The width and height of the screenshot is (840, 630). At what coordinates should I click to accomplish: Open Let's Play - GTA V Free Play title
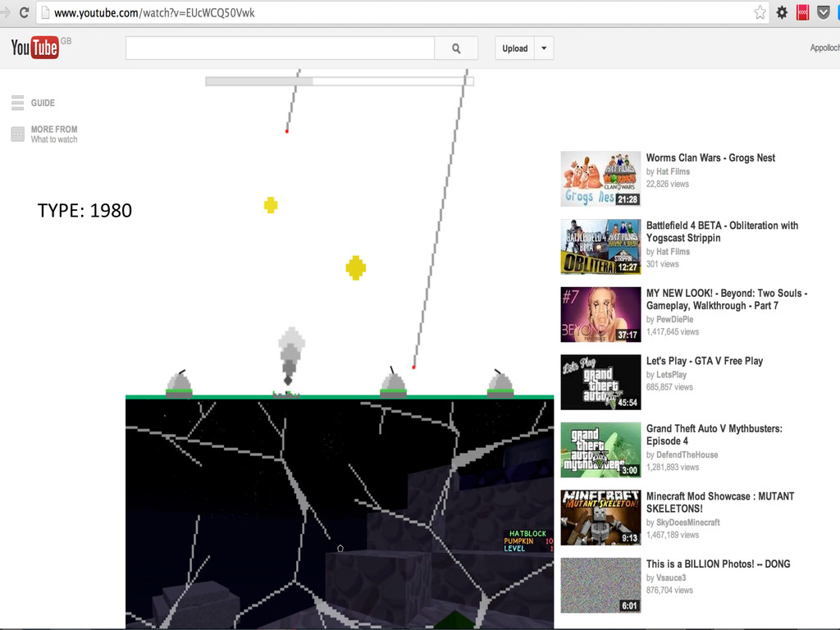click(x=705, y=361)
